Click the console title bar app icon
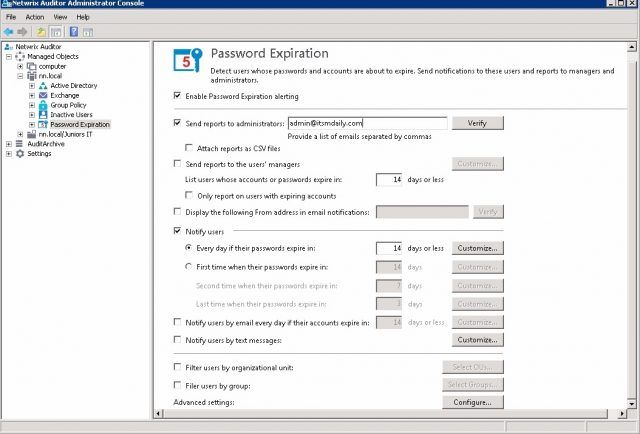 [x=6, y=3]
